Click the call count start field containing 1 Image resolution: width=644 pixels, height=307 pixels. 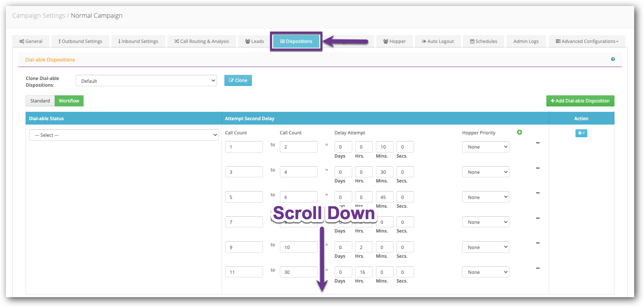pos(244,147)
